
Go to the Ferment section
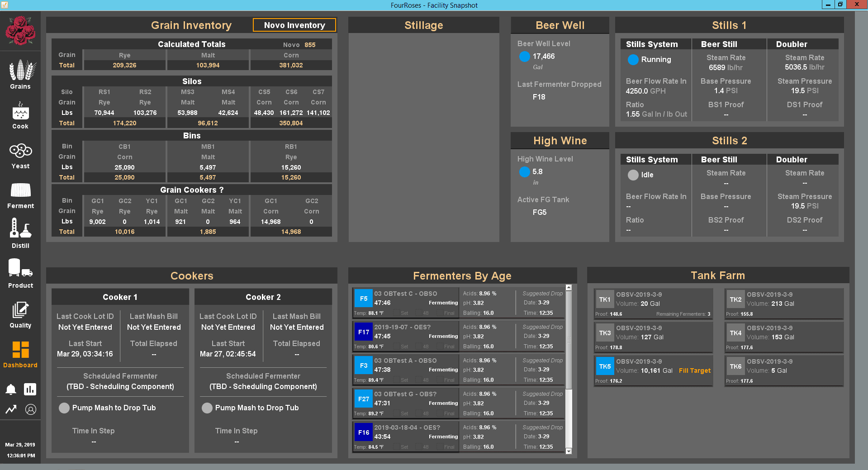pyautogui.click(x=20, y=195)
